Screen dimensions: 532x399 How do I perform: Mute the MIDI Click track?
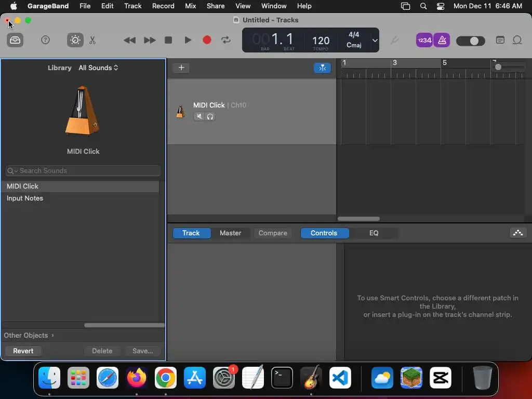click(x=199, y=116)
